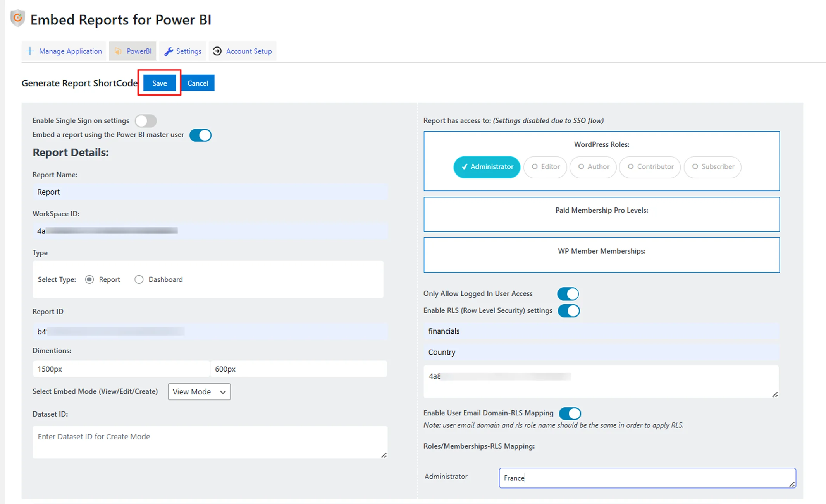Select the Report type radio button
Image resolution: width=826 pixels, height=504 pixels.
pos(89,279)
